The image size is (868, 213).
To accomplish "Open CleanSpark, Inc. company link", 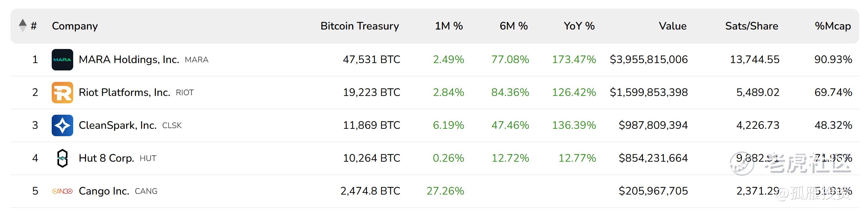I will pos(118,125).
